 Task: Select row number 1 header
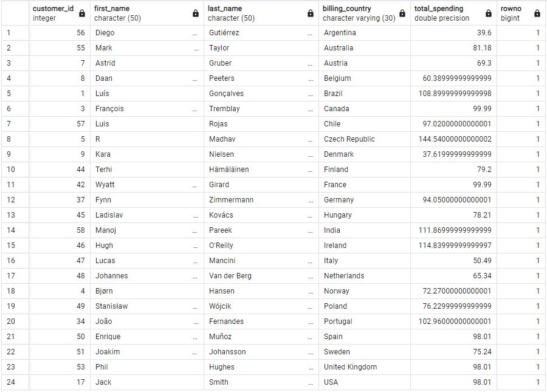(15, 33)
